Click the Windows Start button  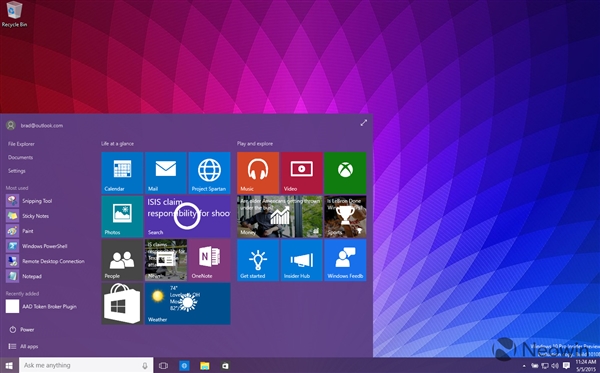coord(9,365)
